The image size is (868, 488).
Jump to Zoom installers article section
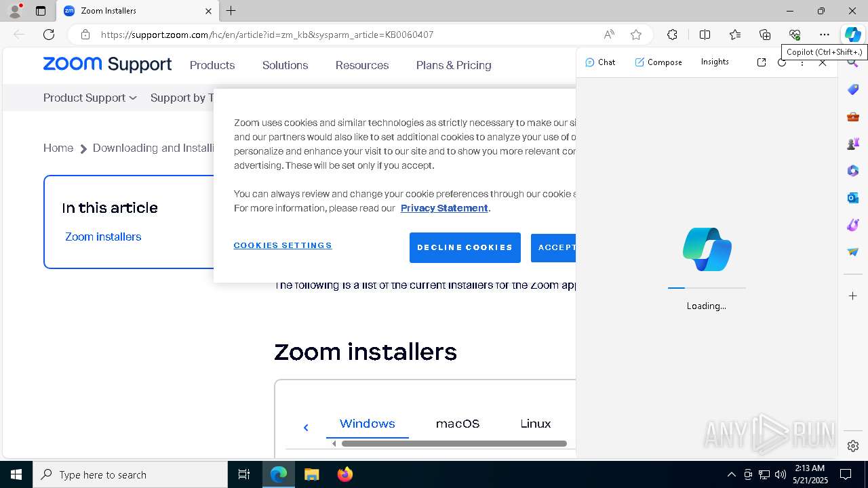(103, 237)
